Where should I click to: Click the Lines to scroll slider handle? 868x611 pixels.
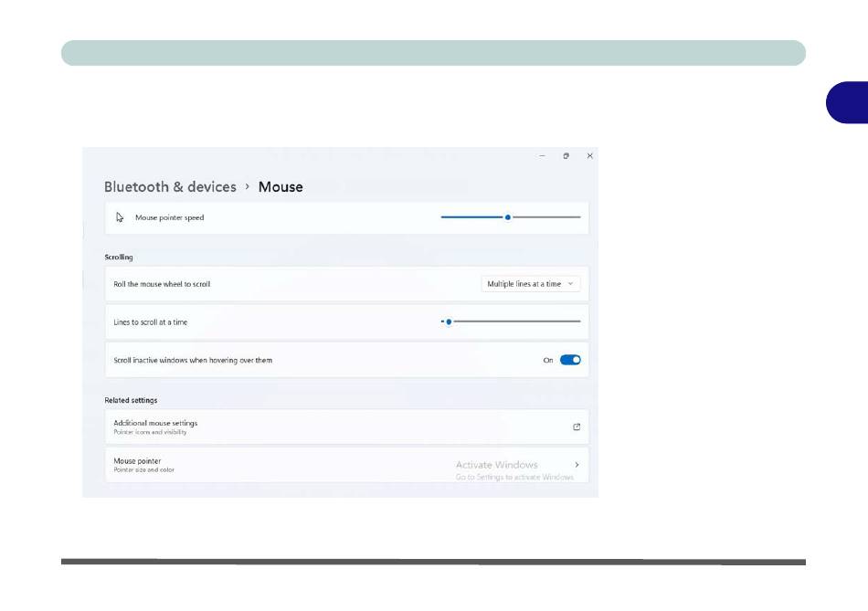coord(448,321)
